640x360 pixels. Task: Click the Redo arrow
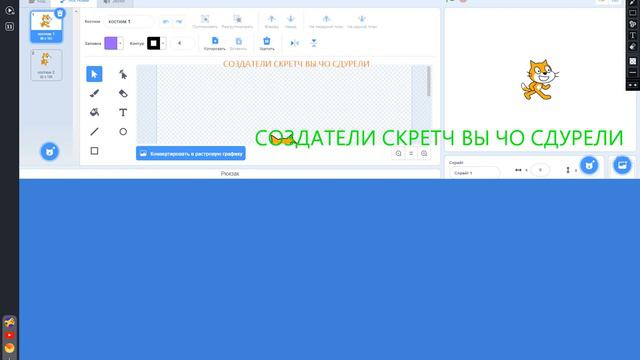[x=179, y=22]
